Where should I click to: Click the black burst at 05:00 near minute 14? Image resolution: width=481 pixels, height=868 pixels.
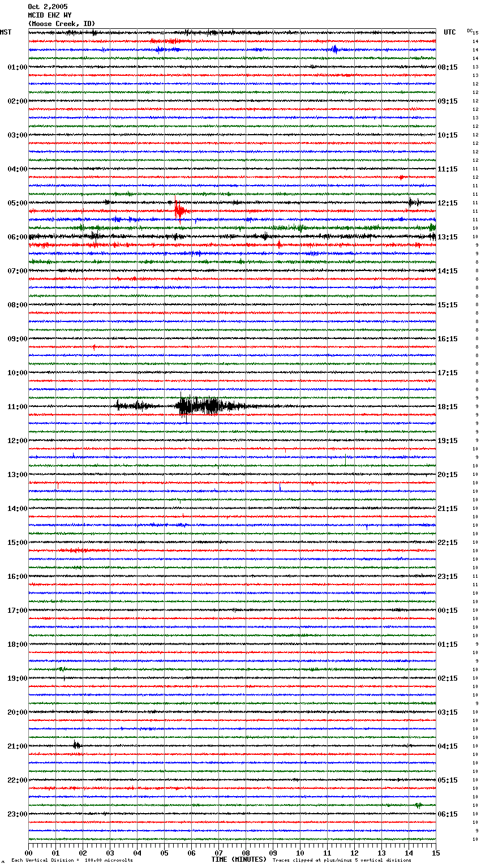[412, 202]
